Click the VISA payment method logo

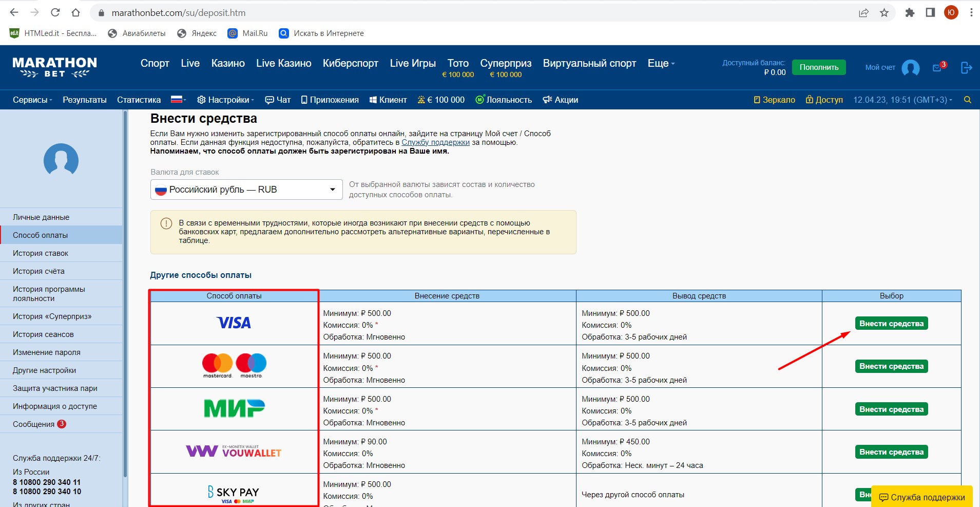234,323
